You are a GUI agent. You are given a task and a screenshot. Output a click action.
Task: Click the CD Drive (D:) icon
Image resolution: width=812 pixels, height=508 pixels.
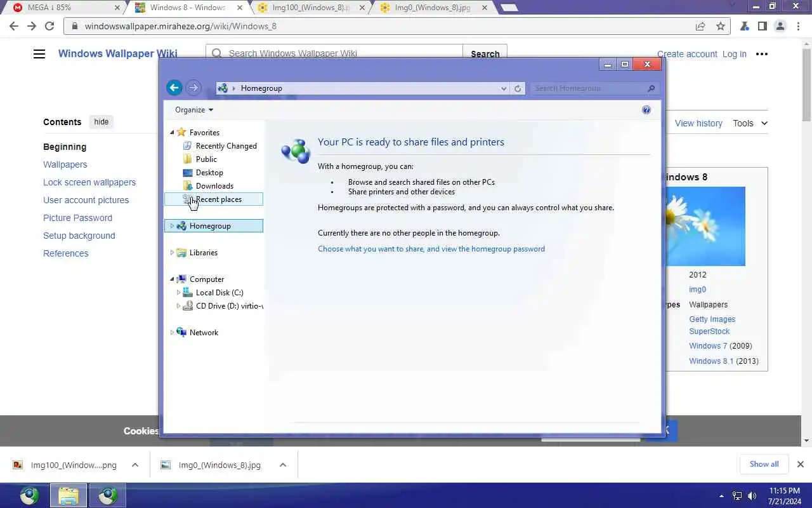pos(187,305)
